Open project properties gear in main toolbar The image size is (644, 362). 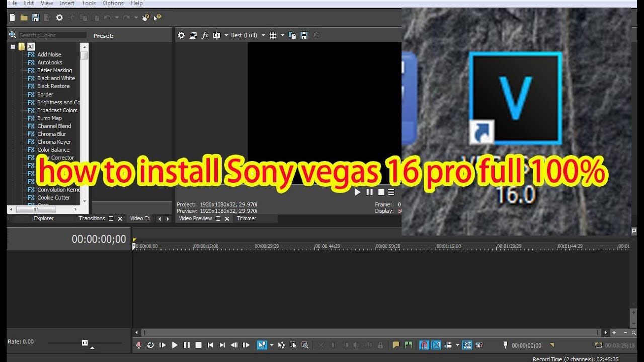[x=59, y=18]
